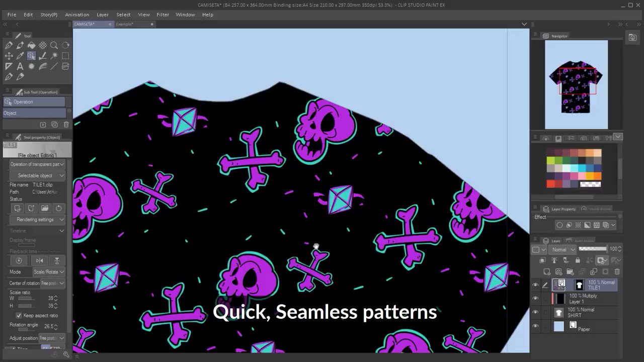The width and height of the screenshot is (644, 362).
Task: Toggle Set as draft layer icon
Action: click(566, 260)
